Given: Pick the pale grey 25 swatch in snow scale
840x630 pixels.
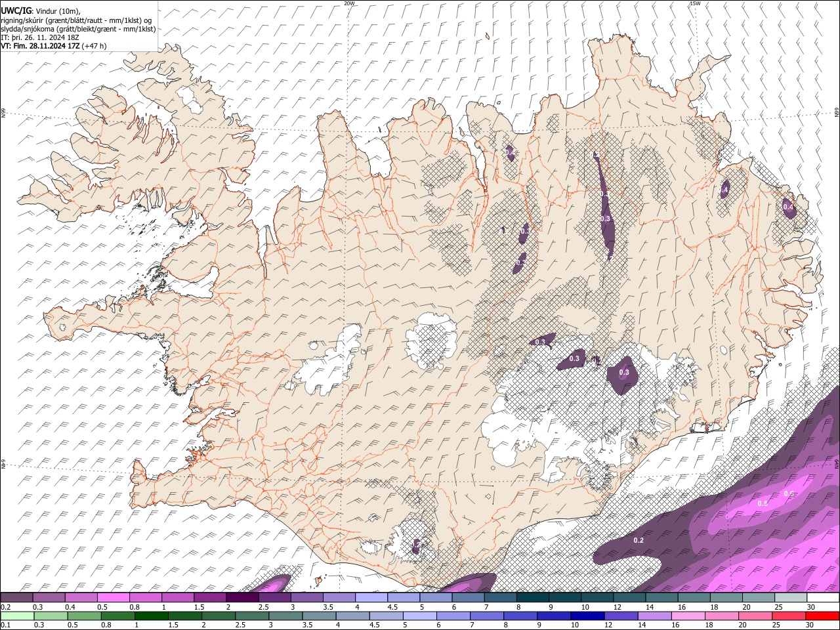Looking at the screenshot, I should coord(791,598).
